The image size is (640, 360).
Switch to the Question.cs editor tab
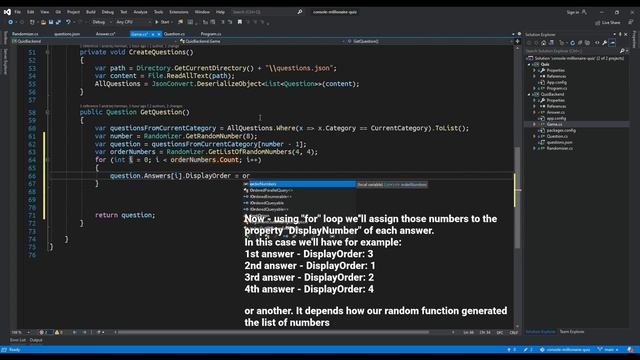[x=174, y=34]
